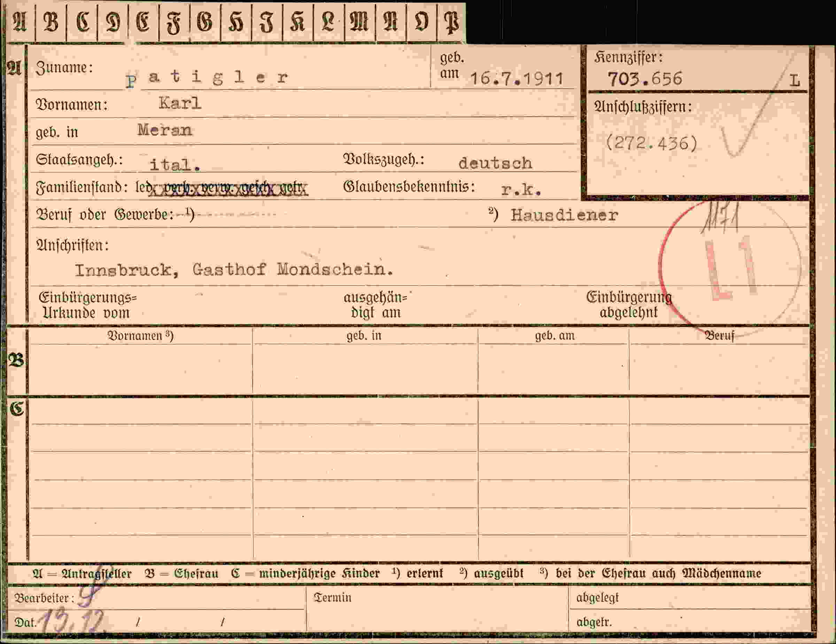Image resolution: width=836 pixels, height=644 pixels.
Task: Click the 'Beruf' column header
Action: [x=720, y=336]
